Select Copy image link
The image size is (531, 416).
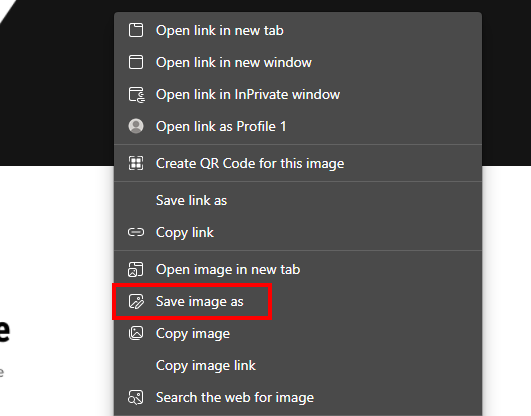[x=298, y=366]
